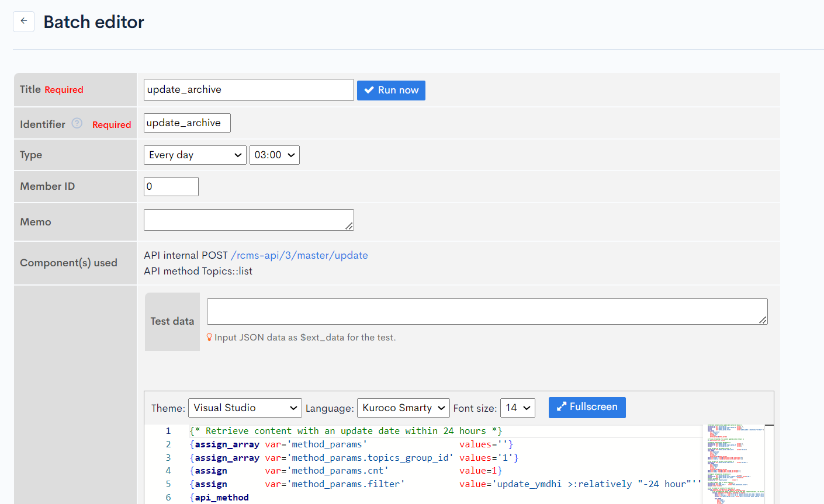Screen dimensions: 824x504
Task: Open the execution time dropdown set to 03:00
Action: point(275,155)
